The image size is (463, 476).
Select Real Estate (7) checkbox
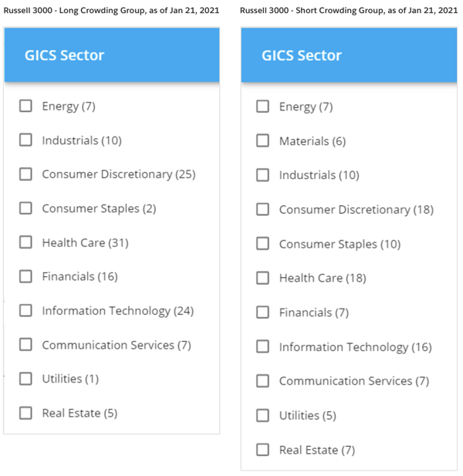pyautogui.click(x=262, y=450)
